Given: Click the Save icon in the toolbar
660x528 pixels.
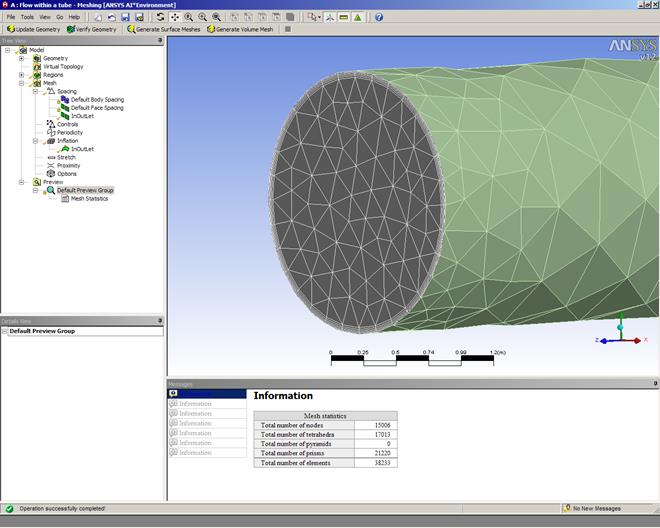Looking at the screenshot, I should tap(125, 17).
